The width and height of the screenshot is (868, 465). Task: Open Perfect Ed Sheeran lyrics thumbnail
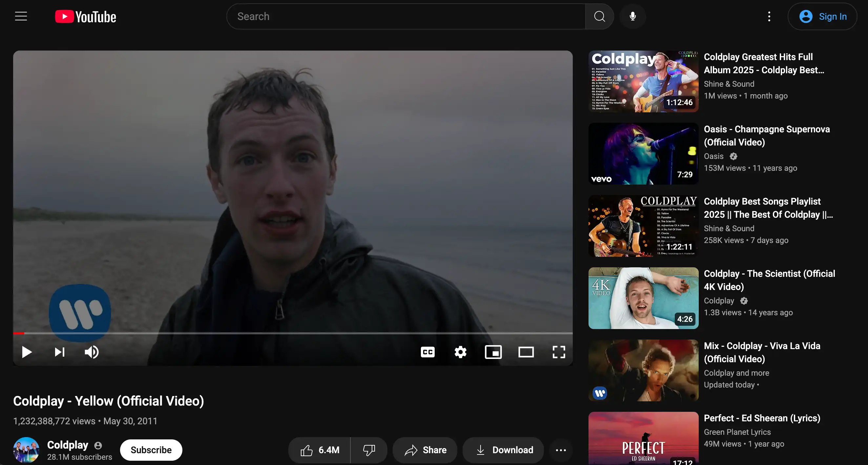(x=643, y=438)
